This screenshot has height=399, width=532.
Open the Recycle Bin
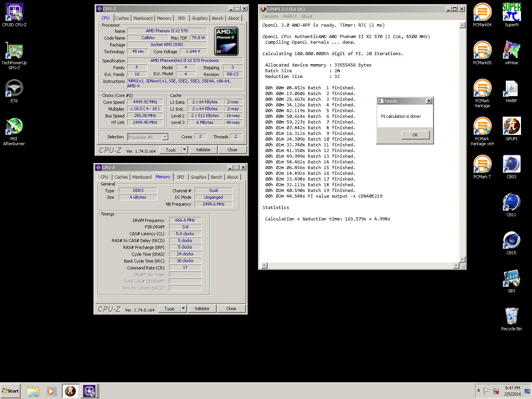(511, 319)
